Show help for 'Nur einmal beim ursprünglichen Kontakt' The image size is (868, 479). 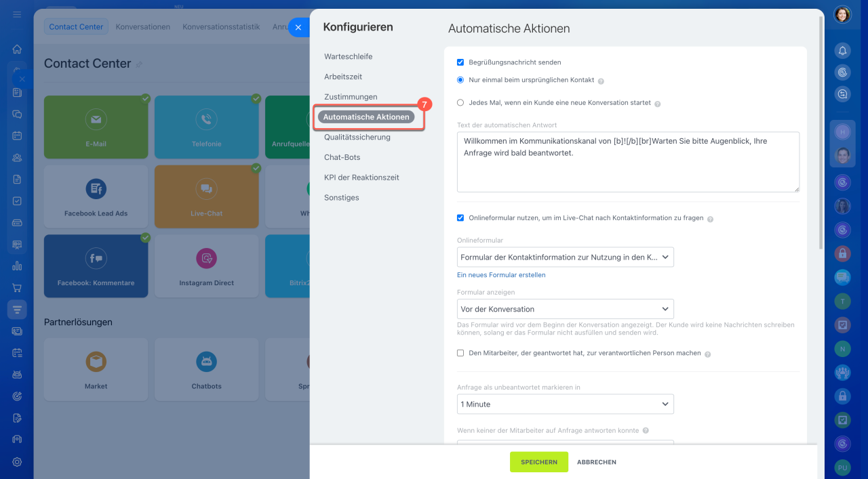tap(601, 81)
